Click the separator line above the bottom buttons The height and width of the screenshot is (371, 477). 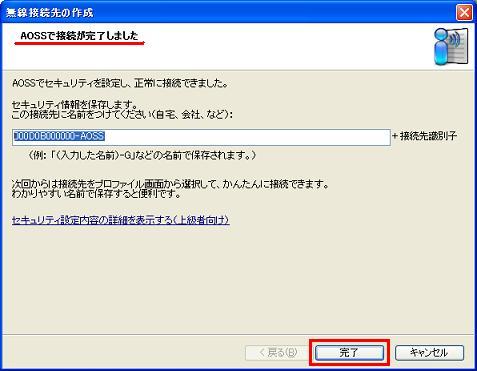click(238, 334)
